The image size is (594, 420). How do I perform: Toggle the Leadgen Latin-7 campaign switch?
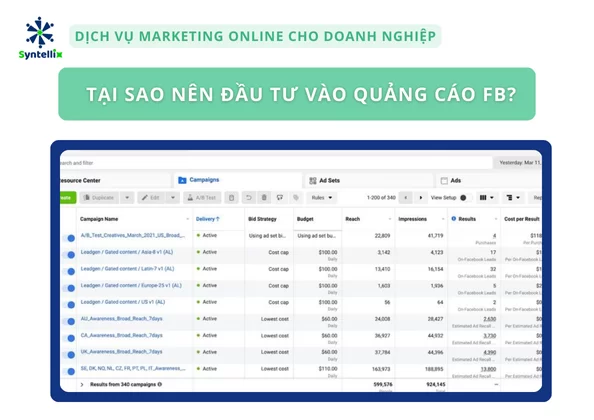point(69,272)
